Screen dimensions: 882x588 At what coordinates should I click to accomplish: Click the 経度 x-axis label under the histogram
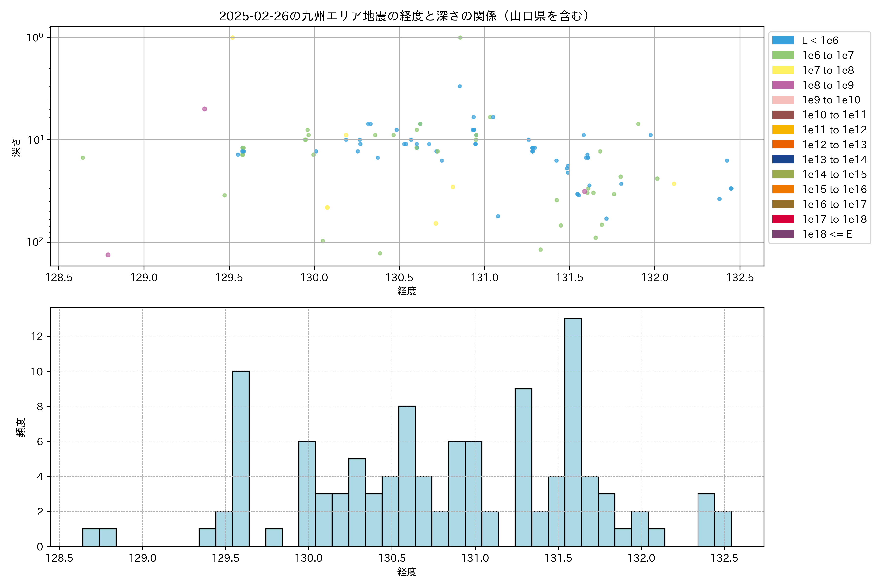[407, 572]
